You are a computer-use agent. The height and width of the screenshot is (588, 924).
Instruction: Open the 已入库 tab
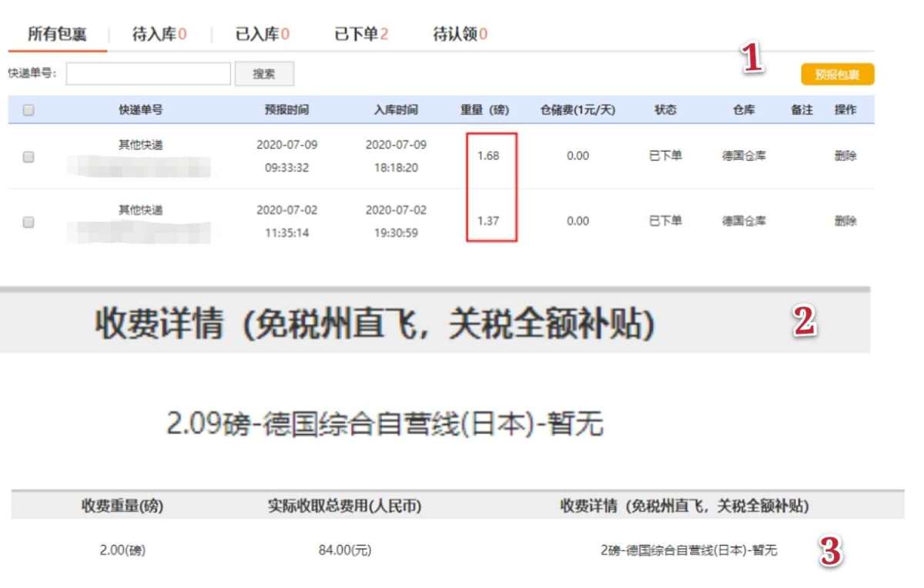[x=263, y=34]
